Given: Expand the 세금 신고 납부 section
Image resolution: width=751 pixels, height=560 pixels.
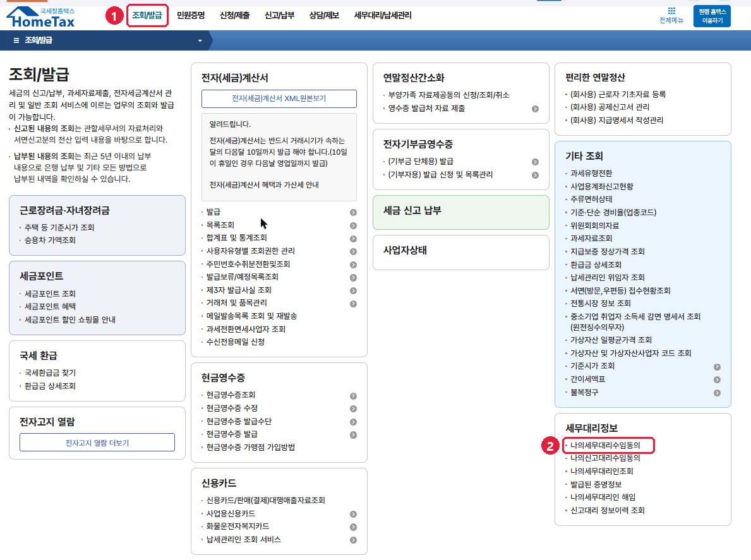Looking at the screenshot, I should click(460, 212).
